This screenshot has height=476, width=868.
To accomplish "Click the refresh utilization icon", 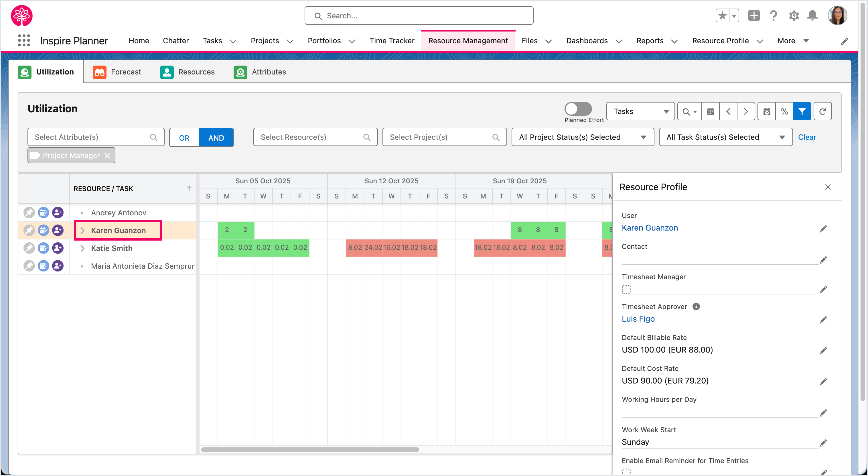I will click(822, 111).
